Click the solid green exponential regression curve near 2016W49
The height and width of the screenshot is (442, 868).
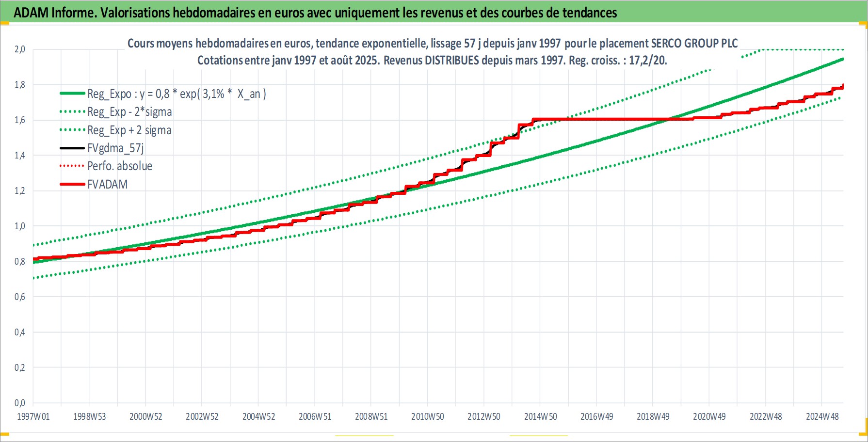(596, 141)
